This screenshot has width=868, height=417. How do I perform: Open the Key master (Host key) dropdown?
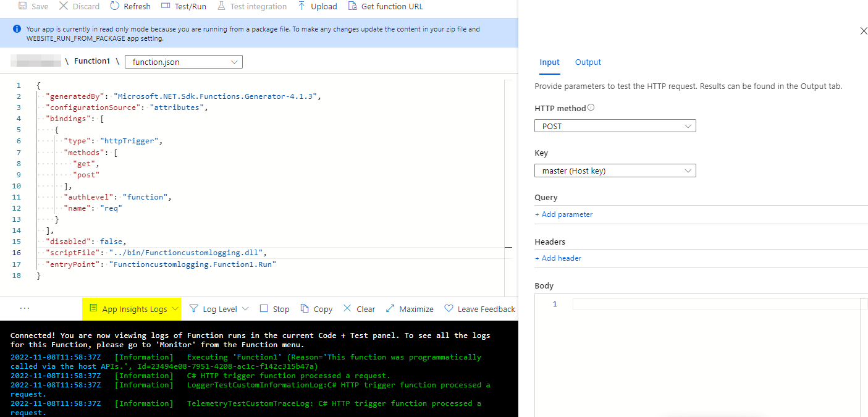click(615, 171)
